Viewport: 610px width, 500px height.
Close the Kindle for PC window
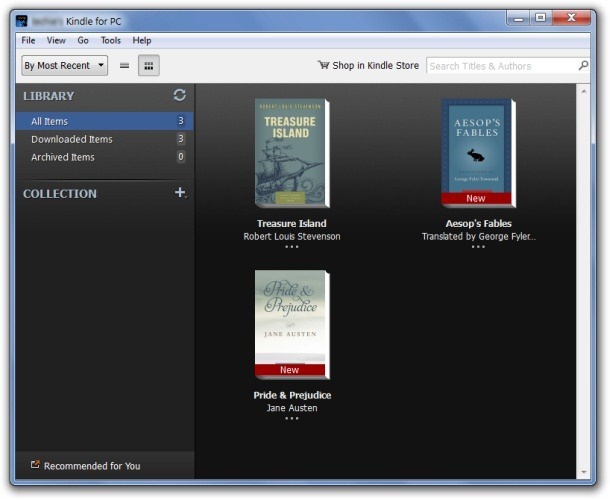[x=571, y=18]
